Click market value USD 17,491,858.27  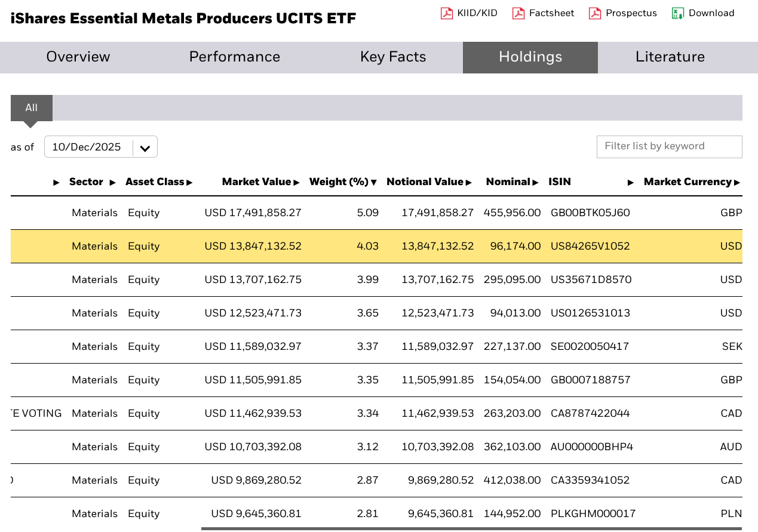coord(253,213)
